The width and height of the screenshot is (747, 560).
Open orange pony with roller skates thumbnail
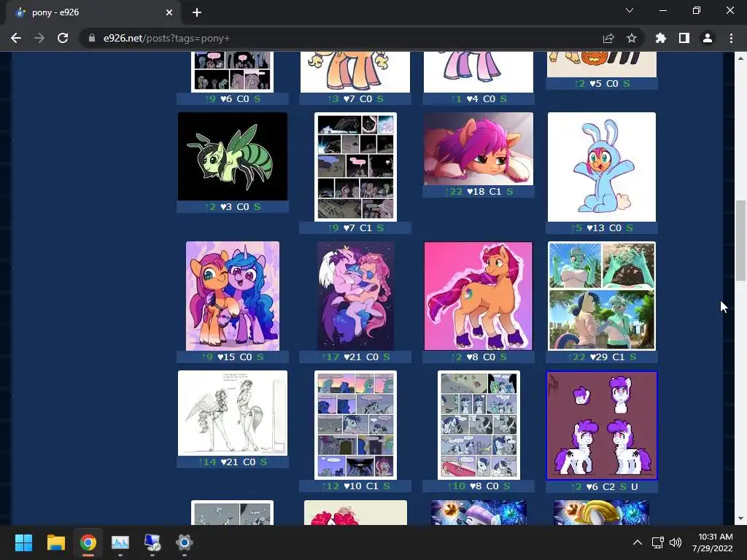pyautogui.click(x=479, y=296)
